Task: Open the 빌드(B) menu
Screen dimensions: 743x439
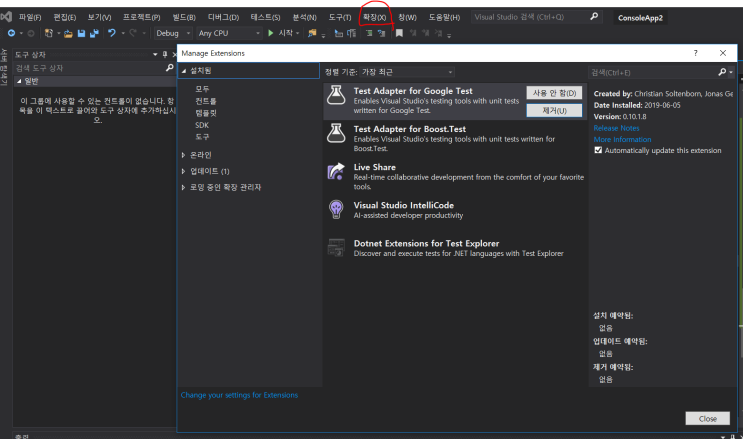Action: point(184,18)
